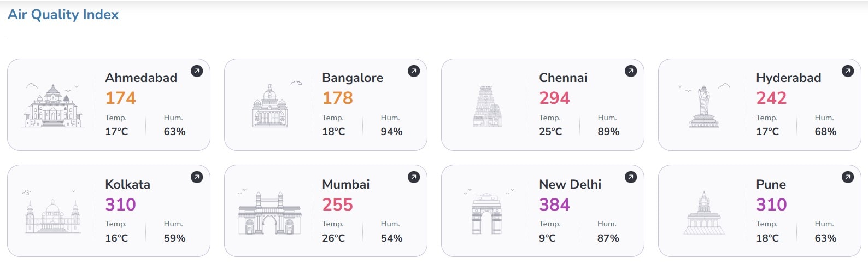The height and width of the screenshot is (263, 868).
Task: Open Mumbai details via arrow icon
Action: pyautogui.click(x=414, y=177)
